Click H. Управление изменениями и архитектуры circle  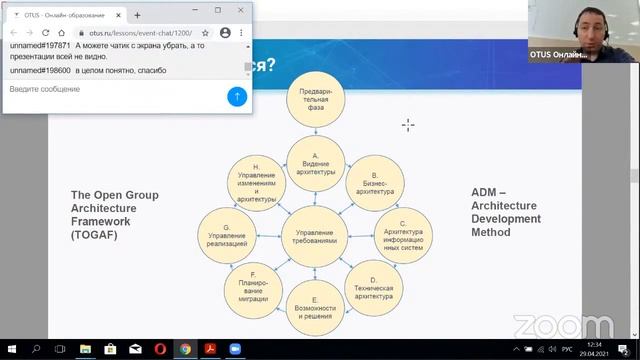pos(256,183)
